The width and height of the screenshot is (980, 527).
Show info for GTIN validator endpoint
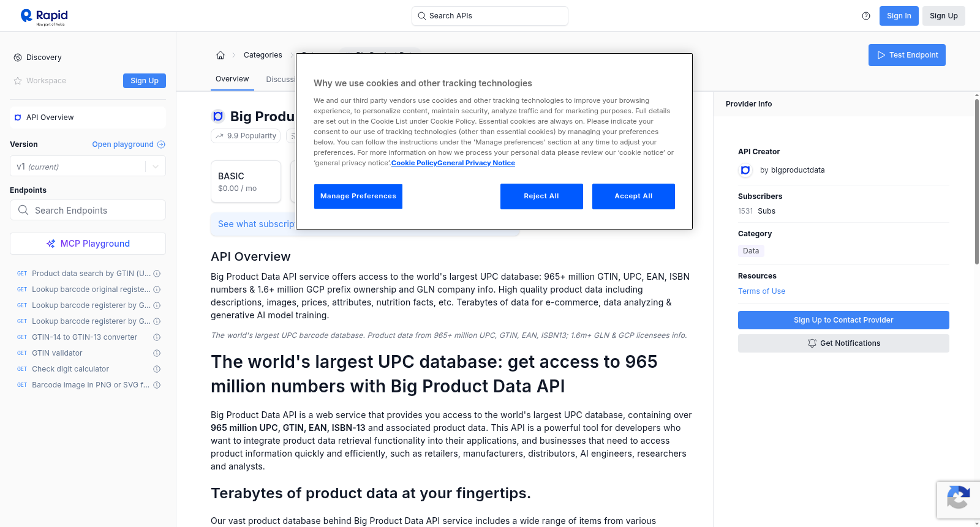(x=157, y=353)
